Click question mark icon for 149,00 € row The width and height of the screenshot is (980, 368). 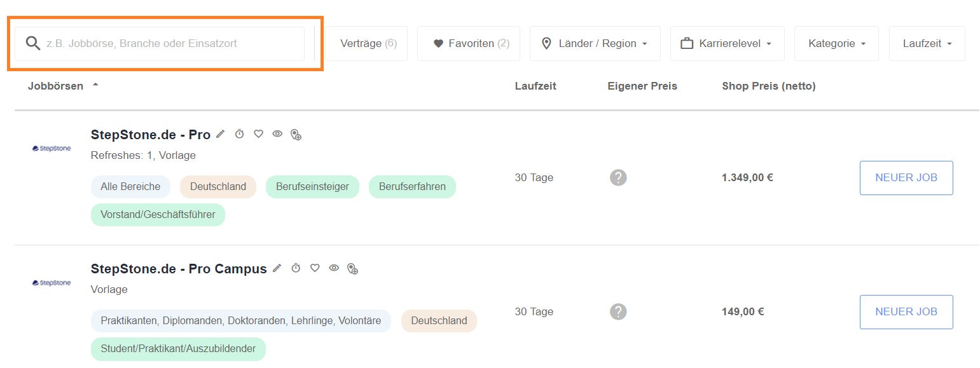(618, 311)
